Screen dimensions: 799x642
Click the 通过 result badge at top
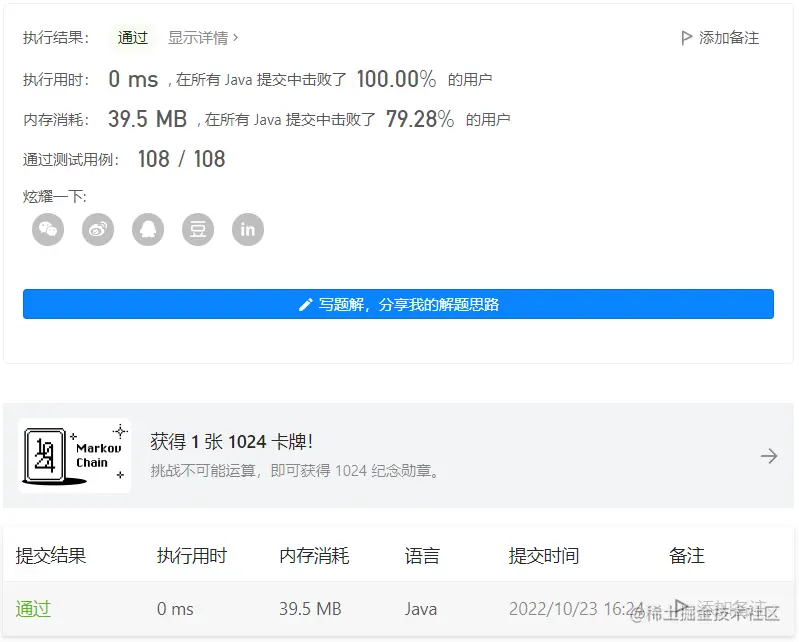point(132,38)
